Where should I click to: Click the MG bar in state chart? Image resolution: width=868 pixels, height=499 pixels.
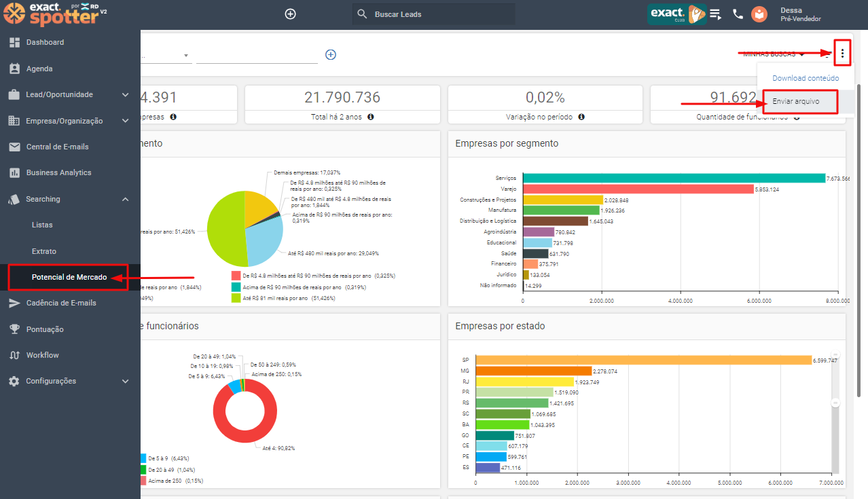tap(534, 371)
